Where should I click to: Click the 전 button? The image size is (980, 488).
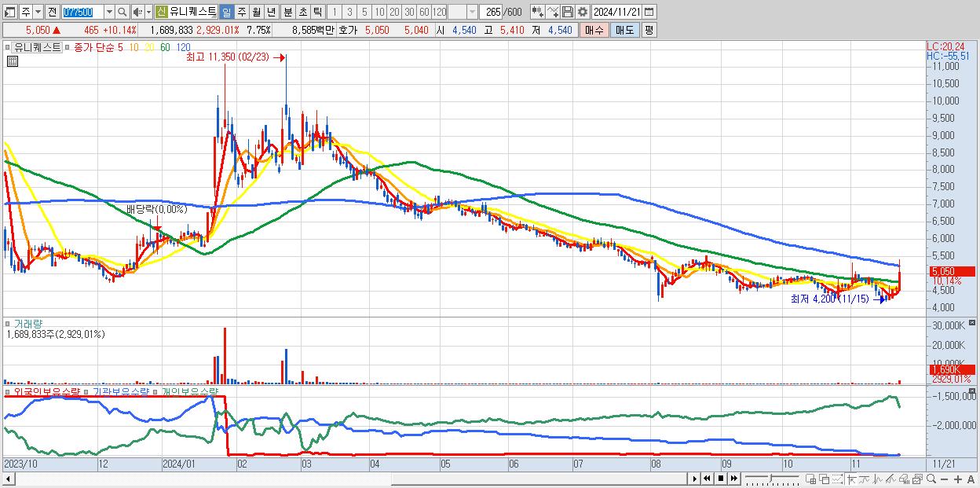(x=52, y=12)
